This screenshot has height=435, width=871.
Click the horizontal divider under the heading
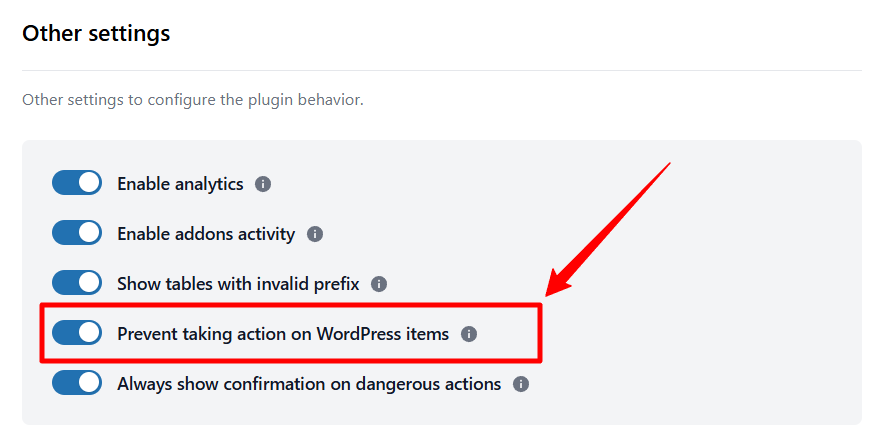(x=441, y=70)
